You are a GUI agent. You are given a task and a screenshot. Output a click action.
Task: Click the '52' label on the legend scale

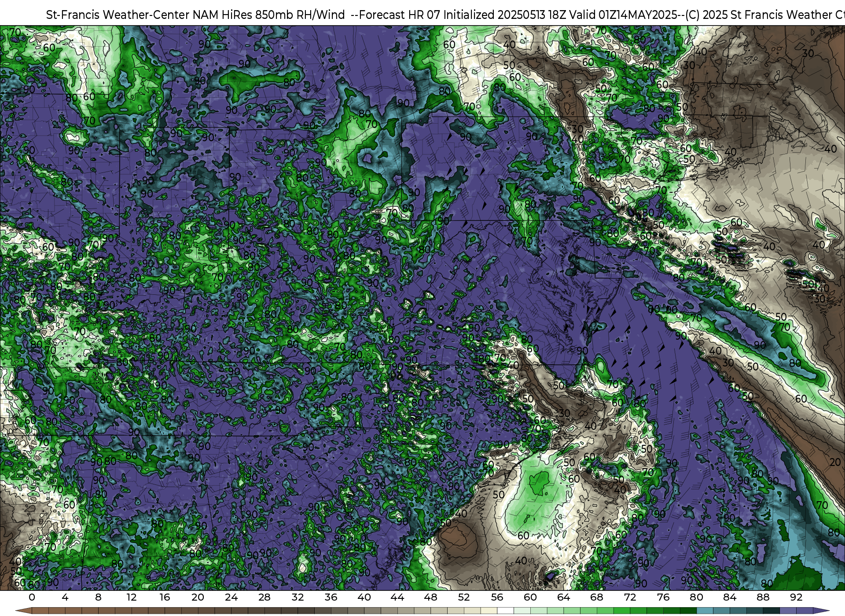click(464, 597)
